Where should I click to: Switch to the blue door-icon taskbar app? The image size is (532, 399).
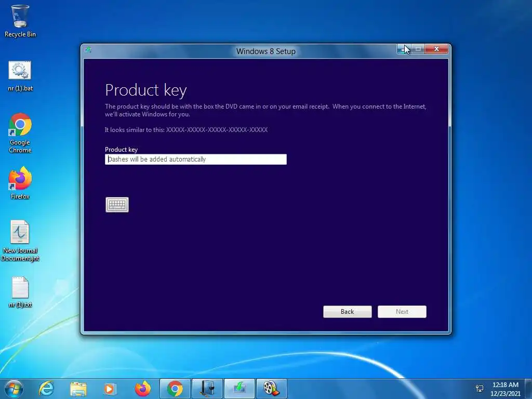207,389
